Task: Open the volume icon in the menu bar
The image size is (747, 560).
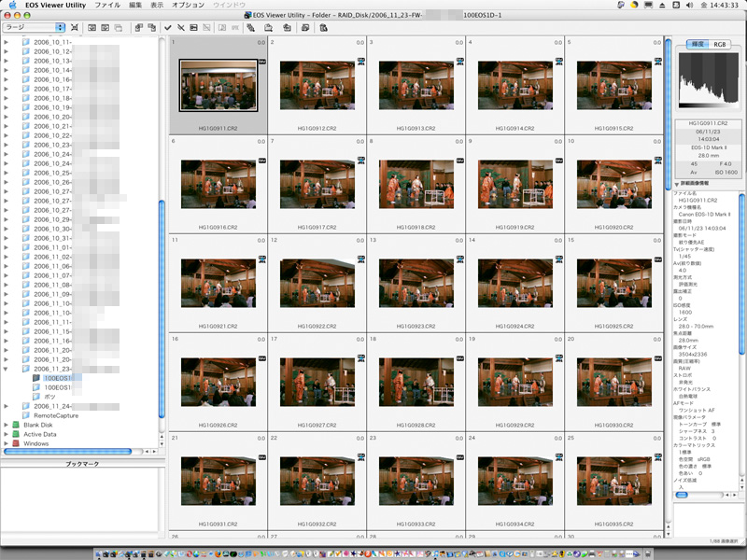Action: click(689, 5)
